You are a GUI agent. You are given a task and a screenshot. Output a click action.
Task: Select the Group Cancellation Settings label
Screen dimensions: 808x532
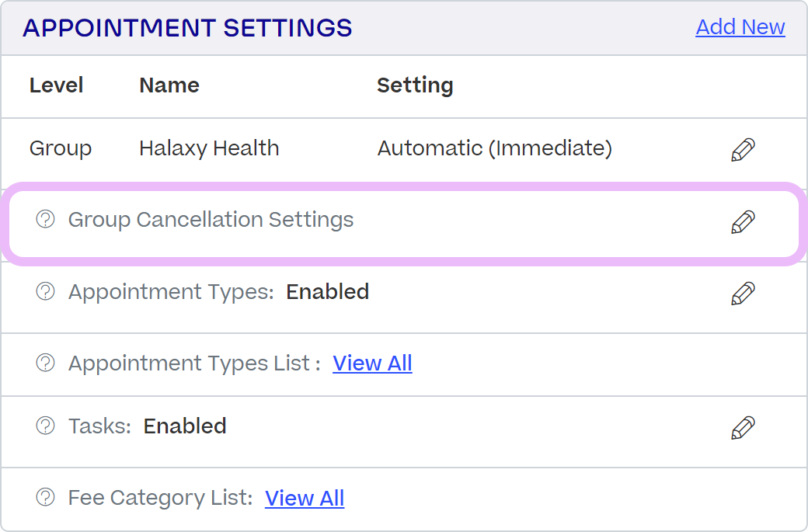coord(211,220)
